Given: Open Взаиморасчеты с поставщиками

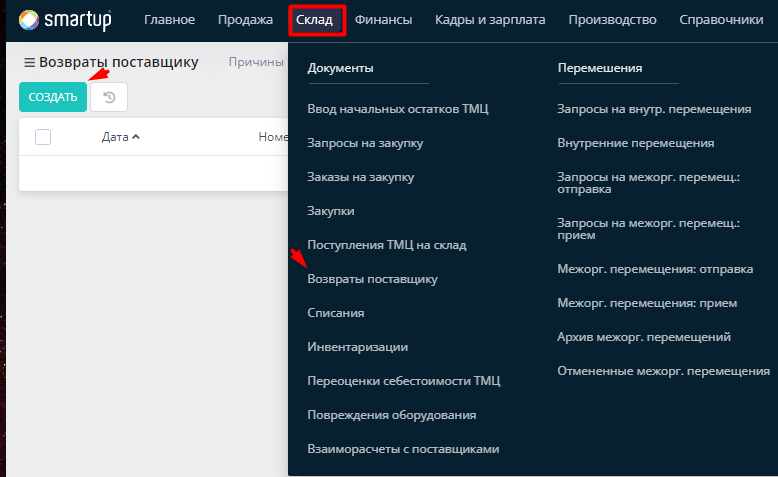Looking at the screenshot, I should tap(403, 449).
